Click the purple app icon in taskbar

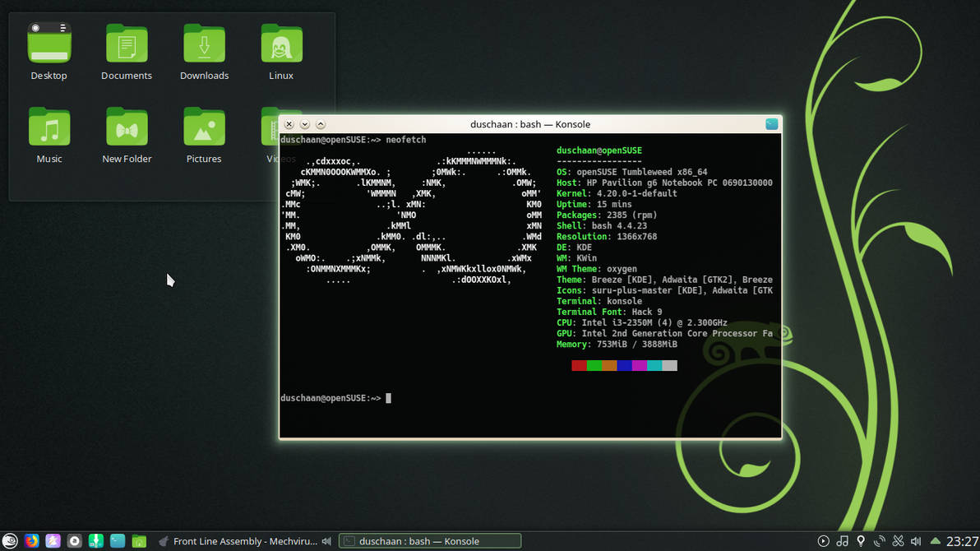[x=53, y=541]
